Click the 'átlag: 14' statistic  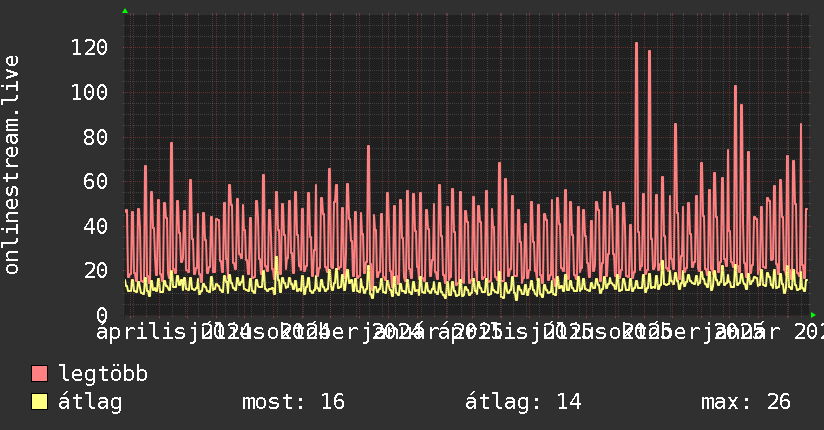523,402
